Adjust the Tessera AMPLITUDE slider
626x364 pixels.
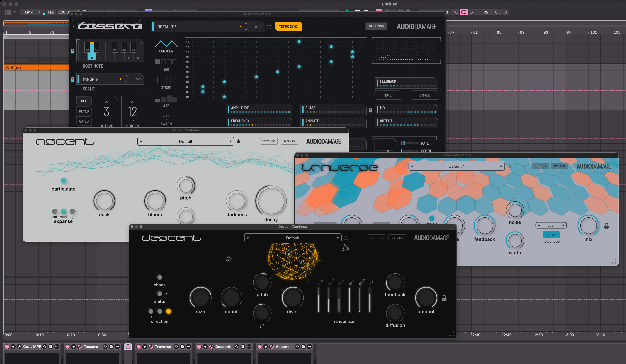coord(259,109)
